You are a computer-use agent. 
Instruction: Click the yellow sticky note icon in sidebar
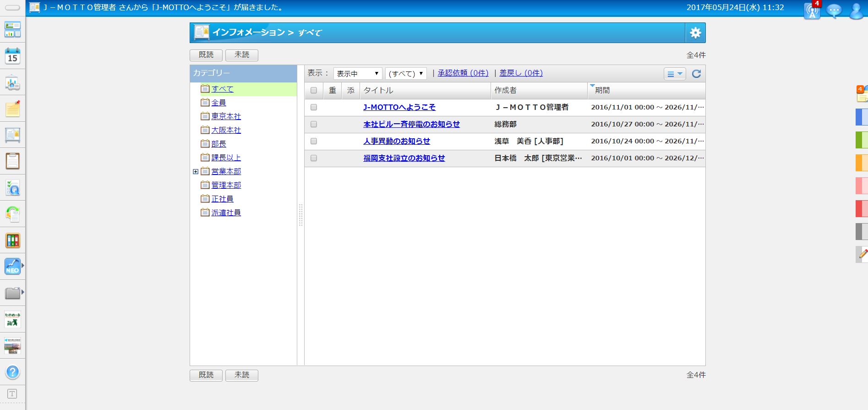(12, 109)
